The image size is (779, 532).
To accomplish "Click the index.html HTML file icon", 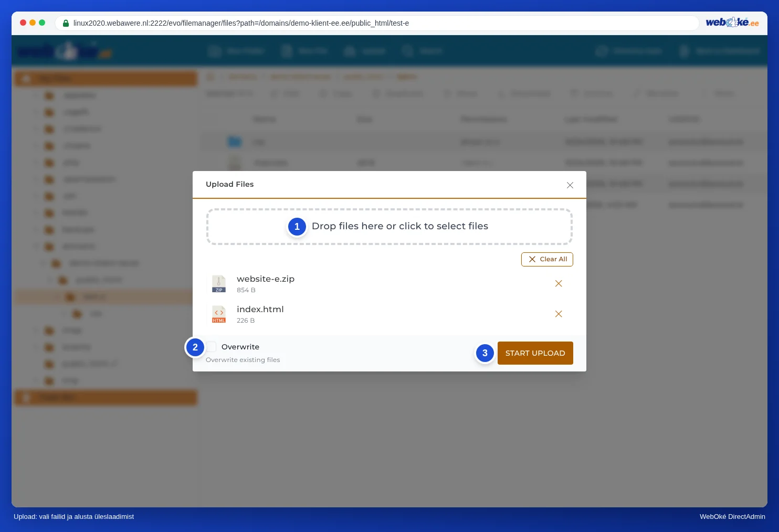I will (219, 314).
